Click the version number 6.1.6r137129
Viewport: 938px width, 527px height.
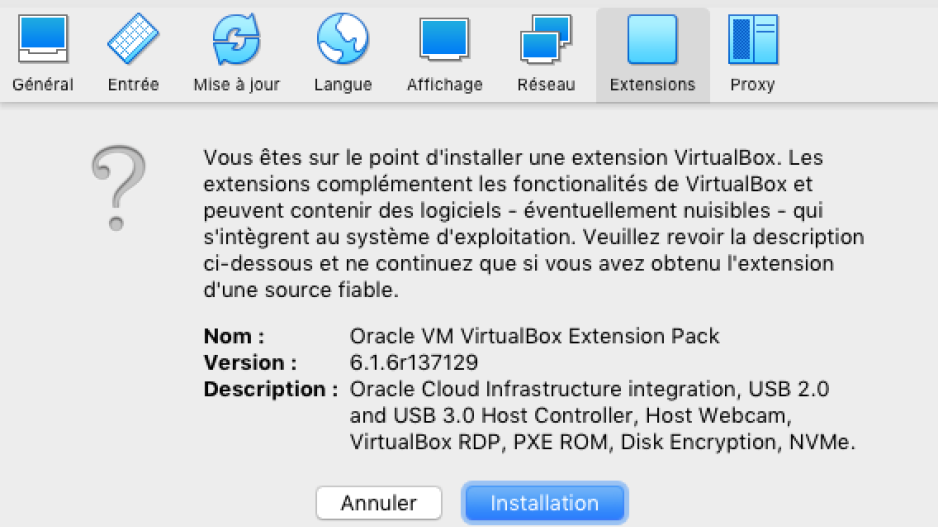pyautogui.click(x=414, y=362)
